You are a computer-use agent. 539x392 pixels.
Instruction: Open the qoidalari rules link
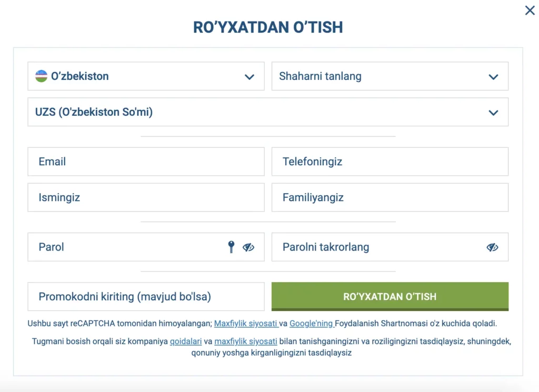click(185, 341)
